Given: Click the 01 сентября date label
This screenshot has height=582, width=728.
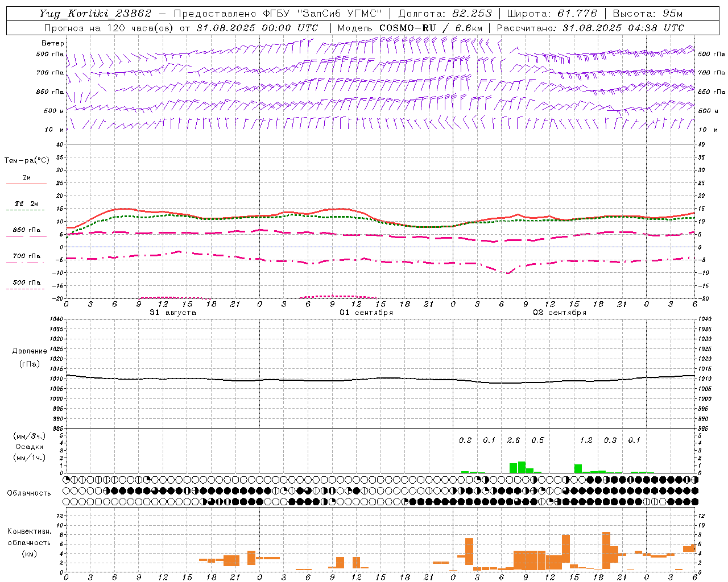Looking at the screenshot, I should [366, 313].
